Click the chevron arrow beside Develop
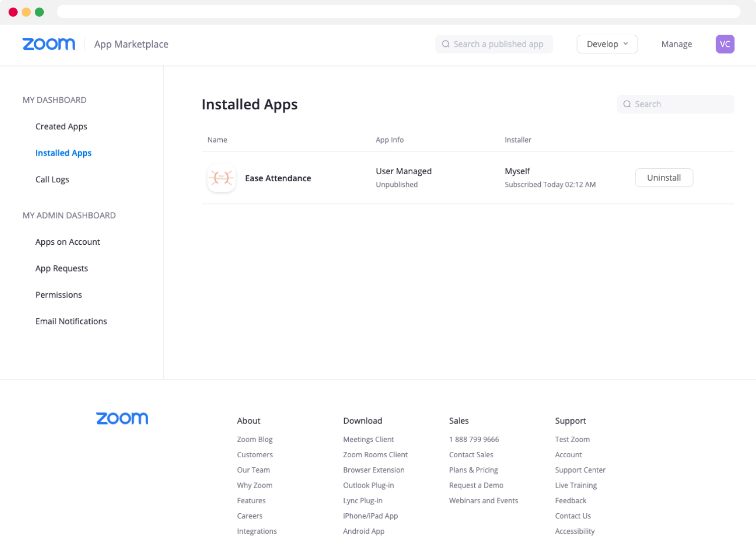 (625, 44)
